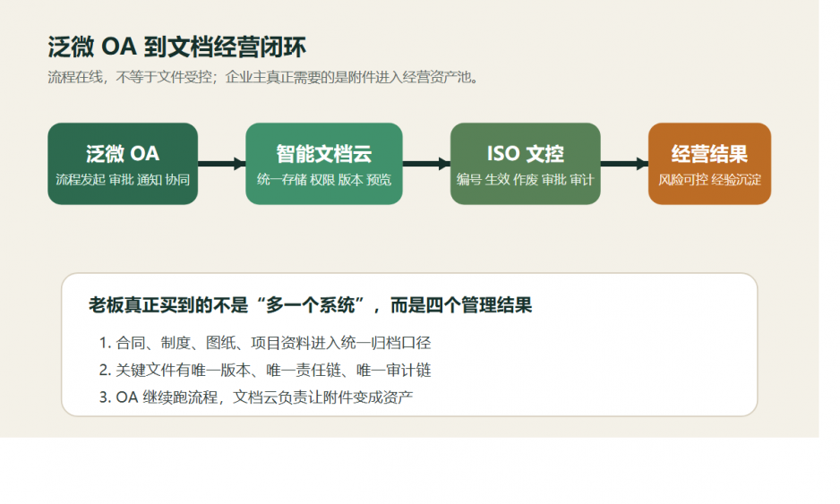Select text 流程发起 审批 通知 协同

pos(123,179)
